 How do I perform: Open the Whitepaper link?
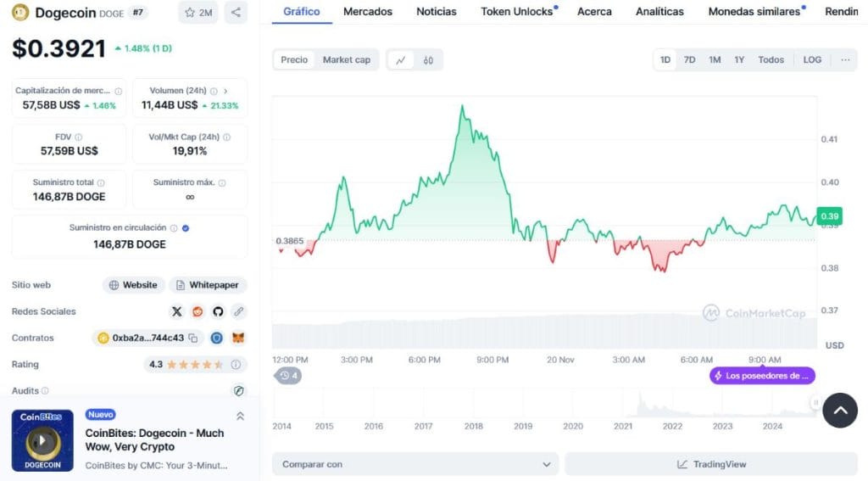tap(208, 285)
